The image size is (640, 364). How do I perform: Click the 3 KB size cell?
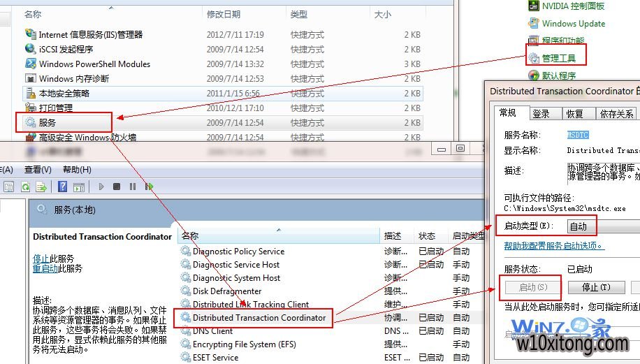coord(412,64)
